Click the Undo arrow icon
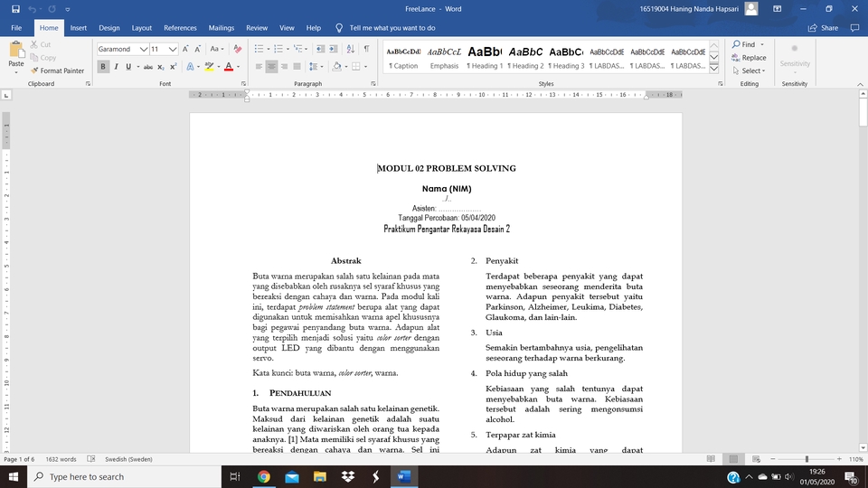Image resolution: width=868 pixels, height=488 pixels. (x=33, y=9)
